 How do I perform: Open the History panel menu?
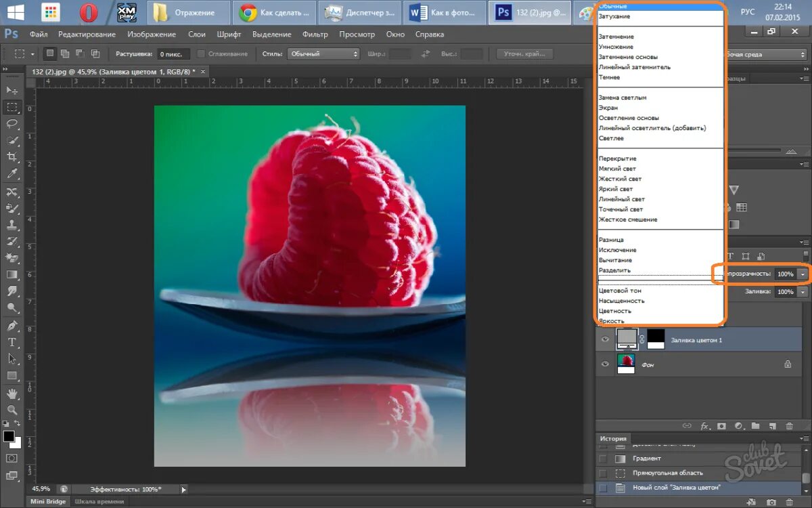point(804,438)
